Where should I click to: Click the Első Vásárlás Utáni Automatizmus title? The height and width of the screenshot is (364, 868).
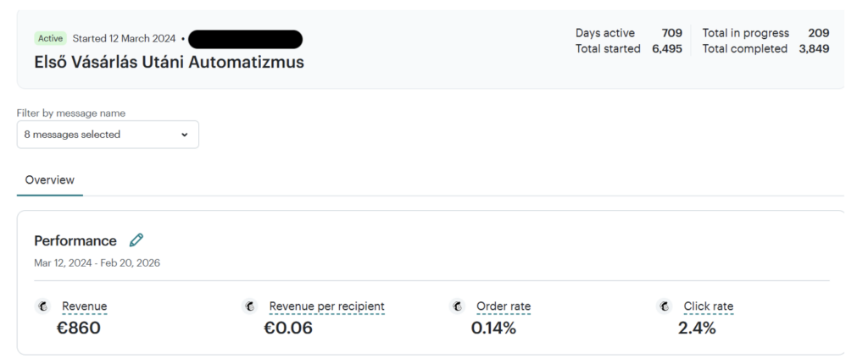pos(169,62)
